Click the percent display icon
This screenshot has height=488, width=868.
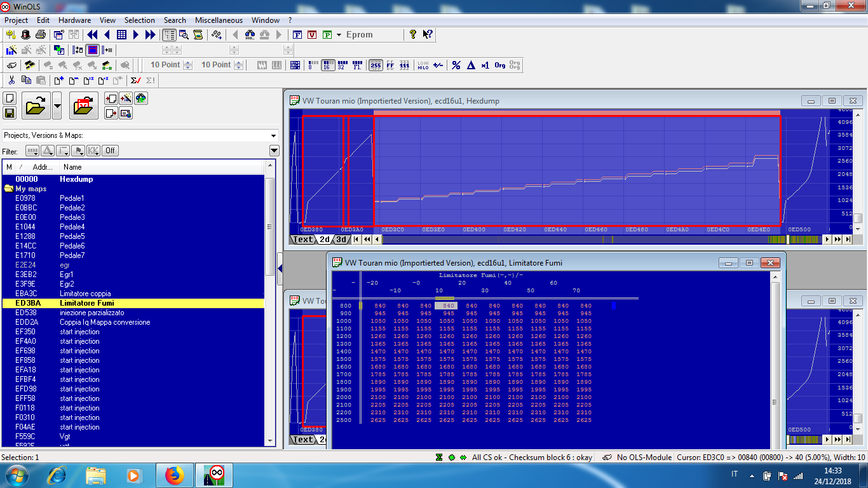point(456,65)
